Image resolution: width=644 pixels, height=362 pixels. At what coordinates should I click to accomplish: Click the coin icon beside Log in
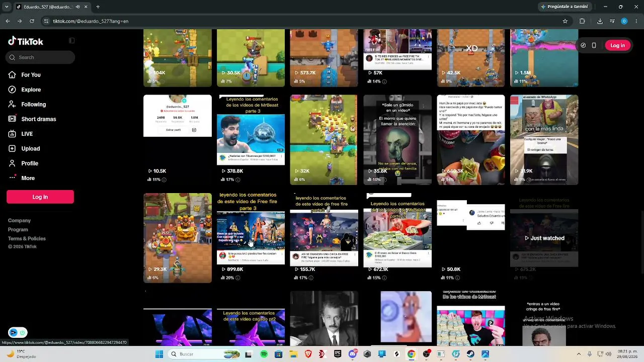(x=583, y=45)
